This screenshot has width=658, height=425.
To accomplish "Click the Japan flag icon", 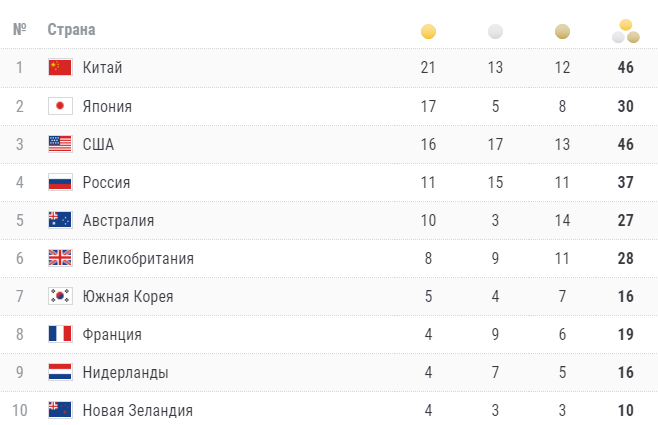I will click(x=60, y=106).
